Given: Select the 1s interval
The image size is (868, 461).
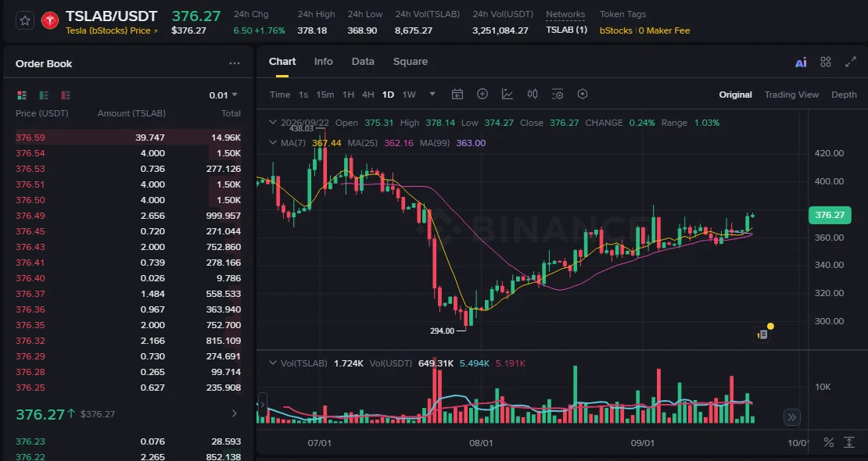Looking at the screenshot, I should 303,95.
